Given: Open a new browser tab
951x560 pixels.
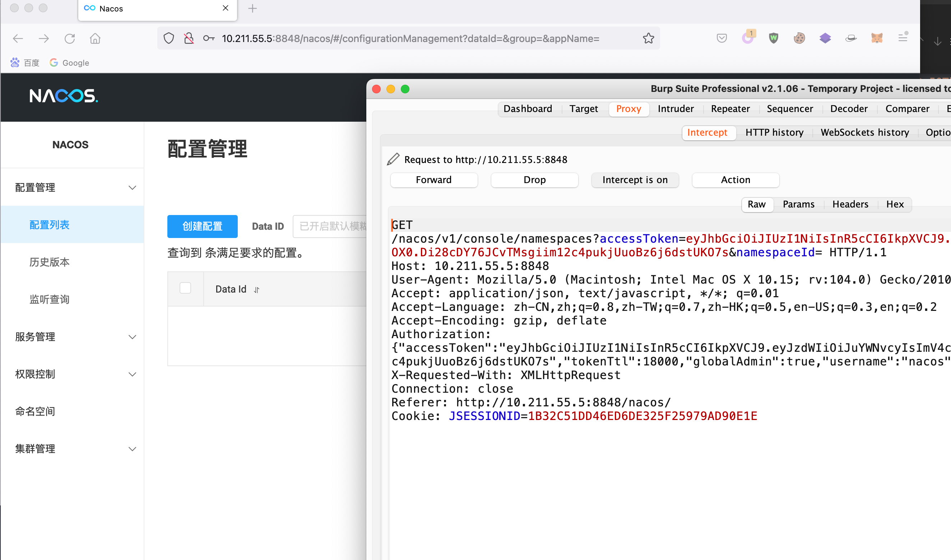Looking at the screenshot, I should point(252,8).
